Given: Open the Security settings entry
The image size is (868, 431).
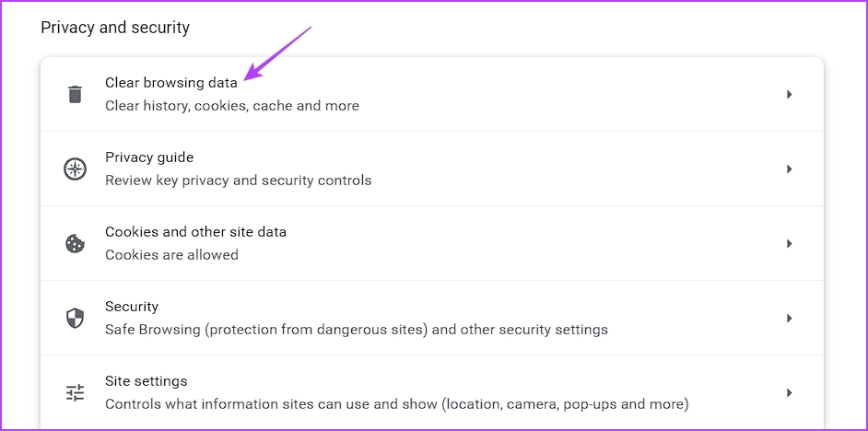Looking at the screenshot, I should pyautogui.click(x=432, y=318).
